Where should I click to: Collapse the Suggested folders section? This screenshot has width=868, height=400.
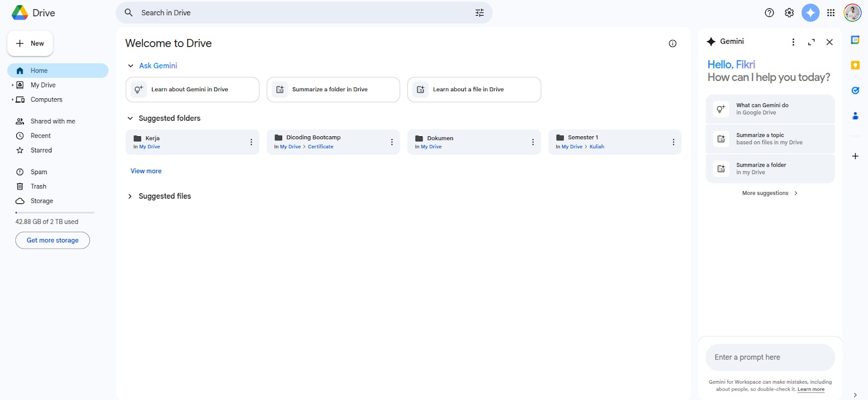pyautogui.click(x=130, y=118)
